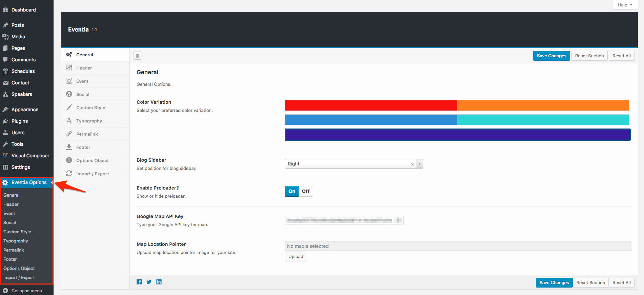This screenshot has width=644, height=295.
Task: Expand the Help dropdown tab
Action: [625, 5]
